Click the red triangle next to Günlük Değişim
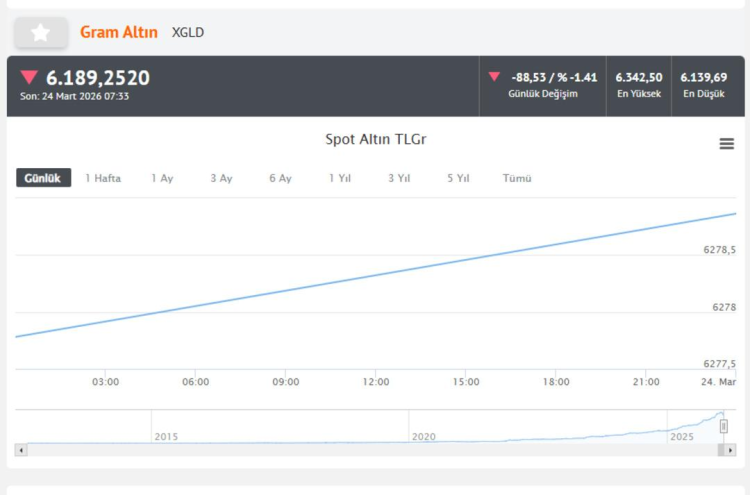Screen dimensions: 750x495 [494, 77]
